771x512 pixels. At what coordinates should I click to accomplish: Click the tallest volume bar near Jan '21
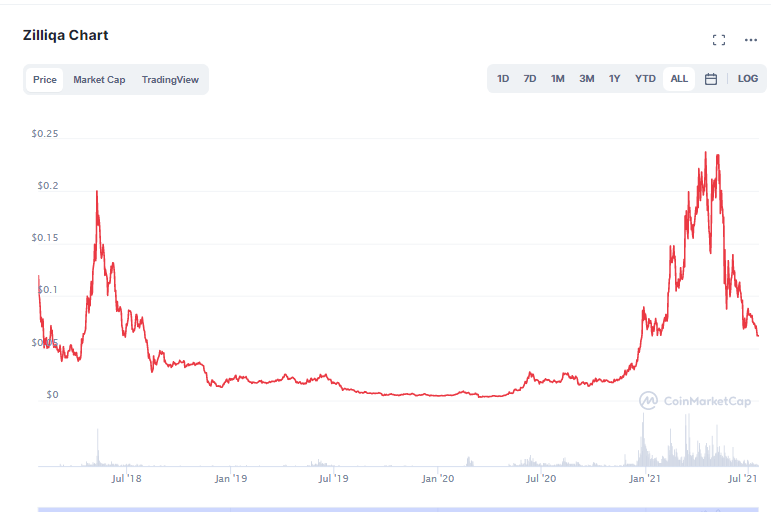[643, 440]
